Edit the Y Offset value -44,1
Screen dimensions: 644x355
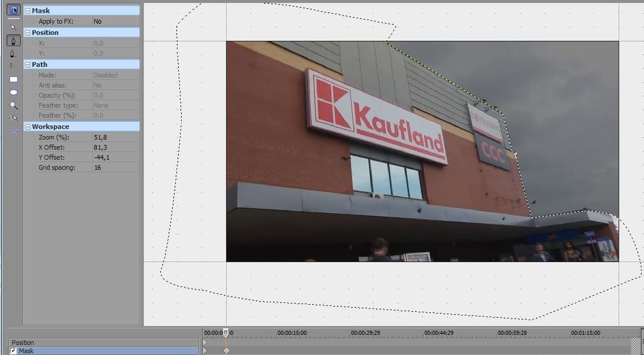pos(116,158)
